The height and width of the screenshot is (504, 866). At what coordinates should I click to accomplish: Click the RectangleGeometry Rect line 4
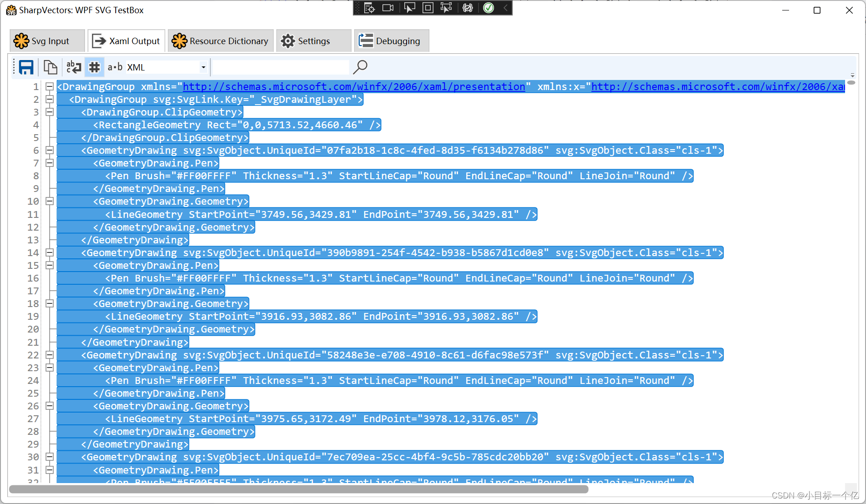point(237,125)
